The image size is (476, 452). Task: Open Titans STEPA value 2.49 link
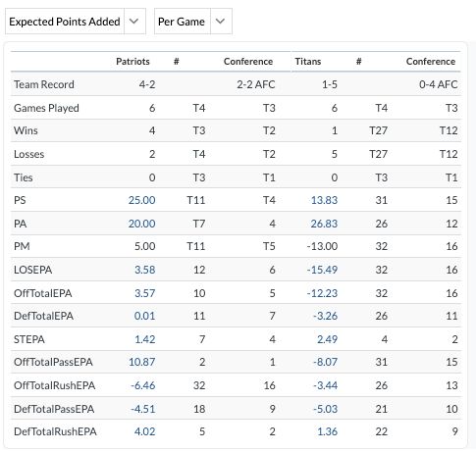coord(327,339)
